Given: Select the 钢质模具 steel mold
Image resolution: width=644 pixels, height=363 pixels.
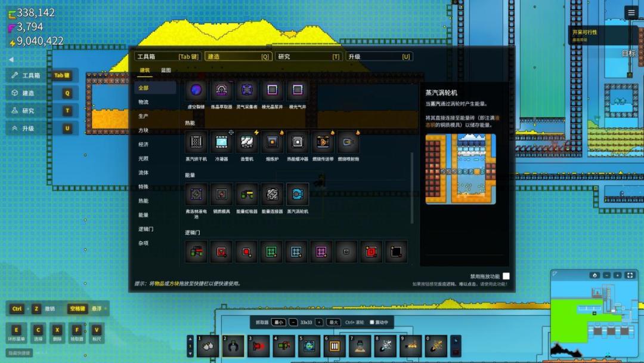Looking at the screenshot, I should 221,195.
